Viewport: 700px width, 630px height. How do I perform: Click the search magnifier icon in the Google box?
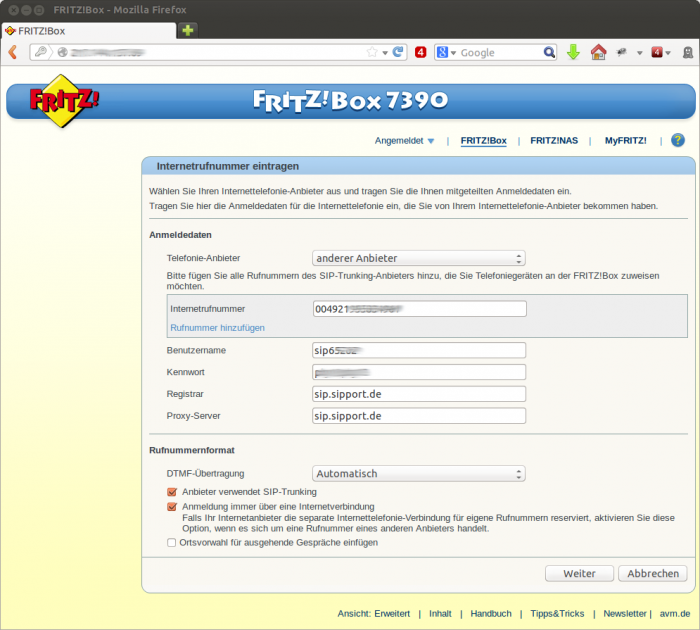549,52
